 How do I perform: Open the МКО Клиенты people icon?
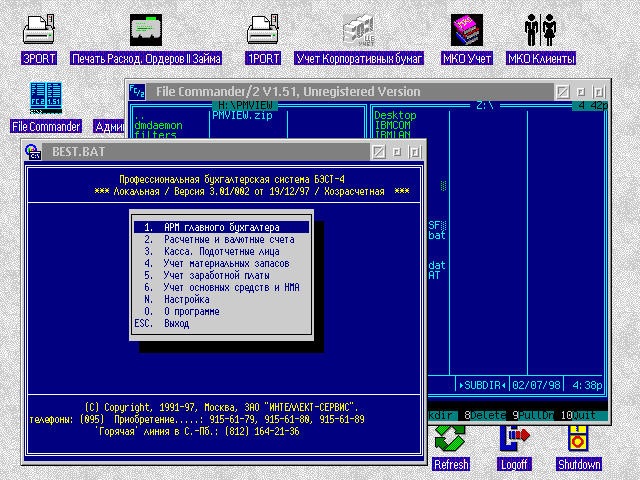(540, 30)
